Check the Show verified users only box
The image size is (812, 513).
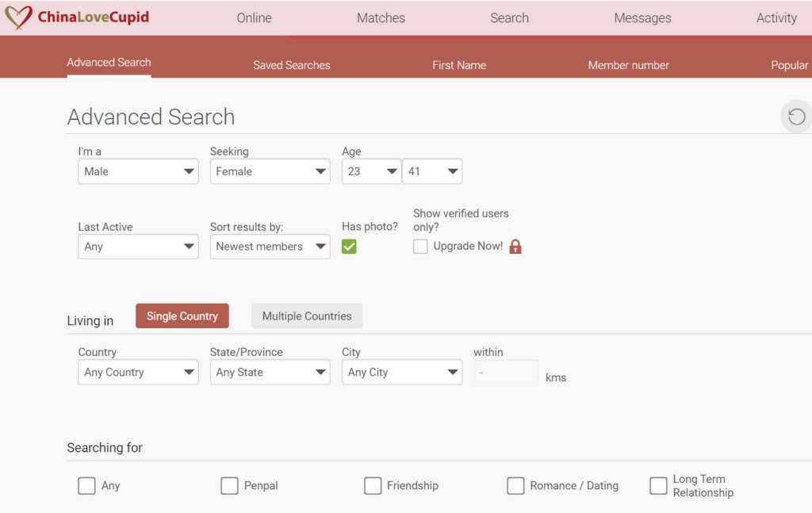[420, 247]
